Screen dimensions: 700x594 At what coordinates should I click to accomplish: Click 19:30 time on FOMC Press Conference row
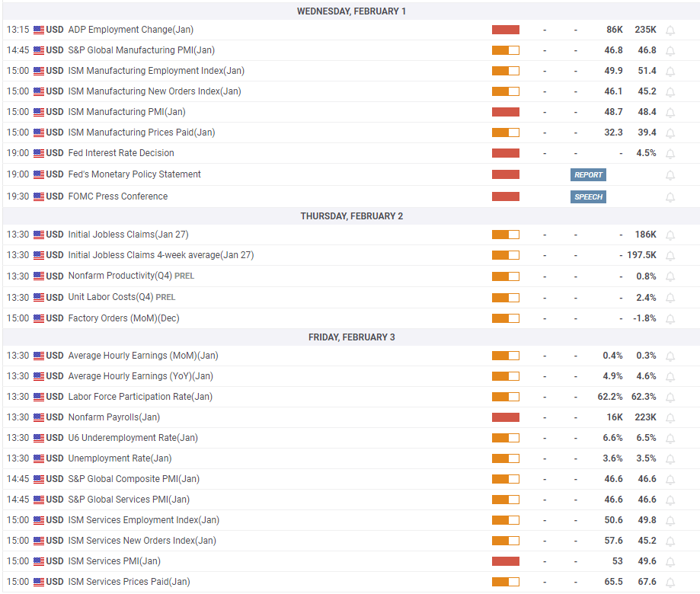coord(18,196)
